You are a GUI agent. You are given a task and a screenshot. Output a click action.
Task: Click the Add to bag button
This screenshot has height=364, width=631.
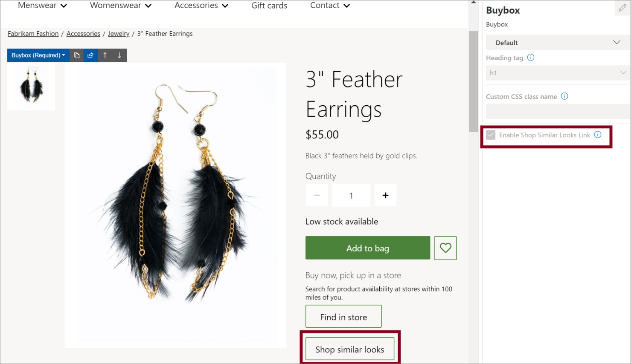point(368,248)
